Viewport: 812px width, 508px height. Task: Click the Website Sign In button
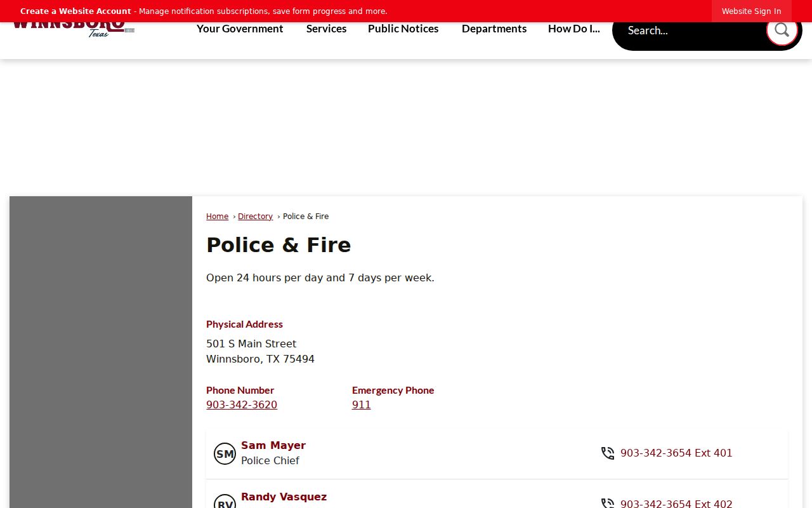point(751,11)
